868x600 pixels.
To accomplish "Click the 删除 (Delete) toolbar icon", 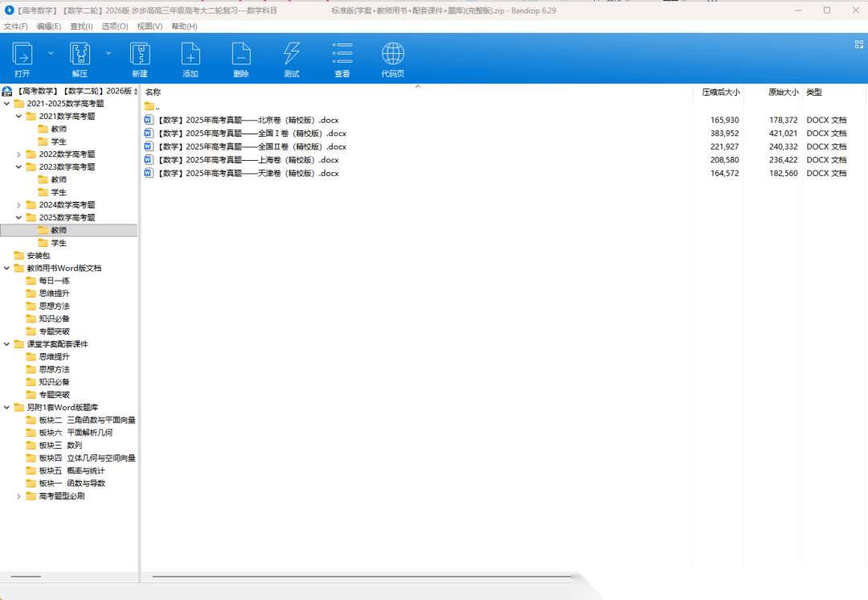I will [241, 55].
